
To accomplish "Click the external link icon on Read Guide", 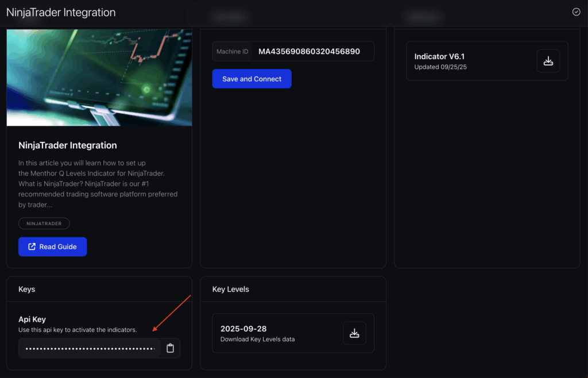I will [x=32, y=246].
